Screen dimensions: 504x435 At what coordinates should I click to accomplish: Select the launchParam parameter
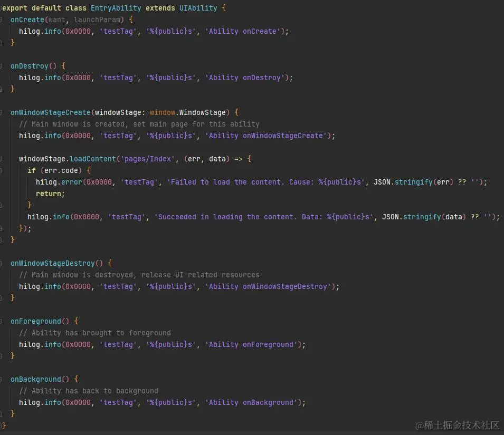[97, 20]
